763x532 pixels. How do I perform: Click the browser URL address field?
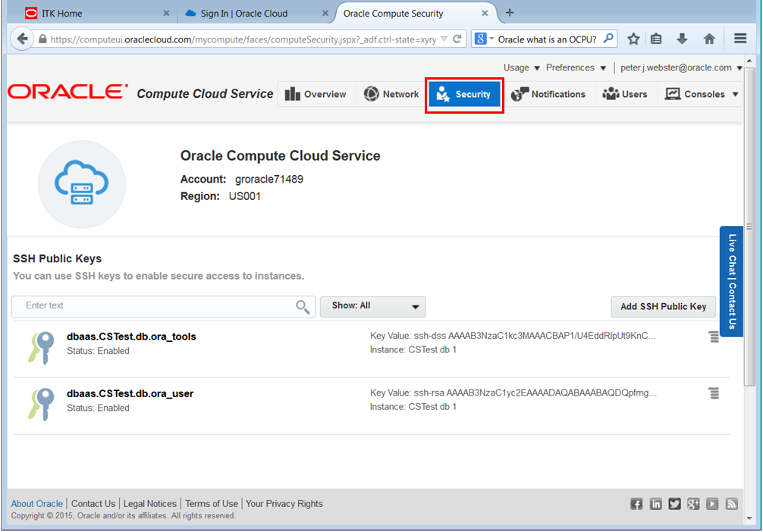tap(243, 39)
